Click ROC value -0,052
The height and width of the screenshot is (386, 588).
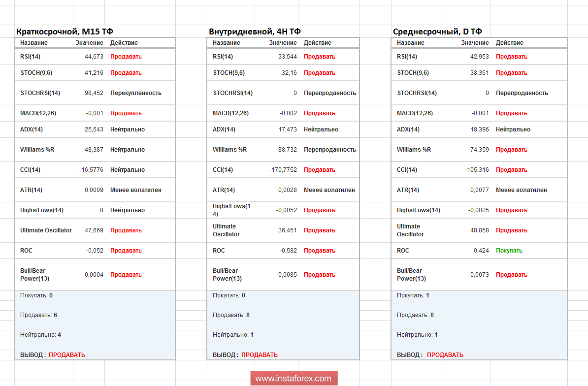pyautogui.click(x=95, y=251)
